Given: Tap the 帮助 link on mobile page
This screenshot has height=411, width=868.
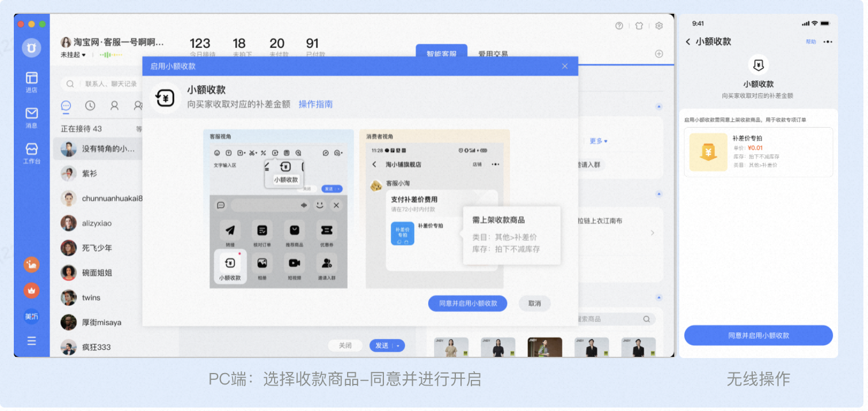Looking at the screenshot, I should pyautogui.click(x=811, y=42).
